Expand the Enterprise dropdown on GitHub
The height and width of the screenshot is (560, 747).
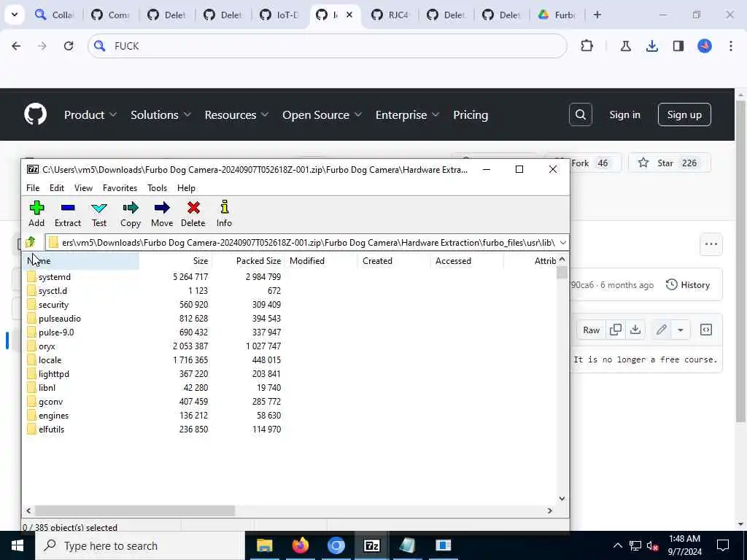click(407, 114)
